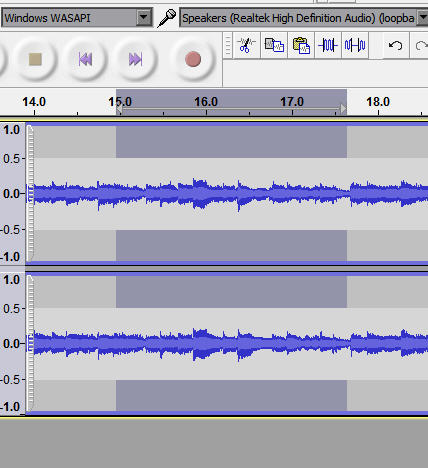Click the 16.0 mark on the timeline ruler
428x468 pixels.
click(206, 102)
